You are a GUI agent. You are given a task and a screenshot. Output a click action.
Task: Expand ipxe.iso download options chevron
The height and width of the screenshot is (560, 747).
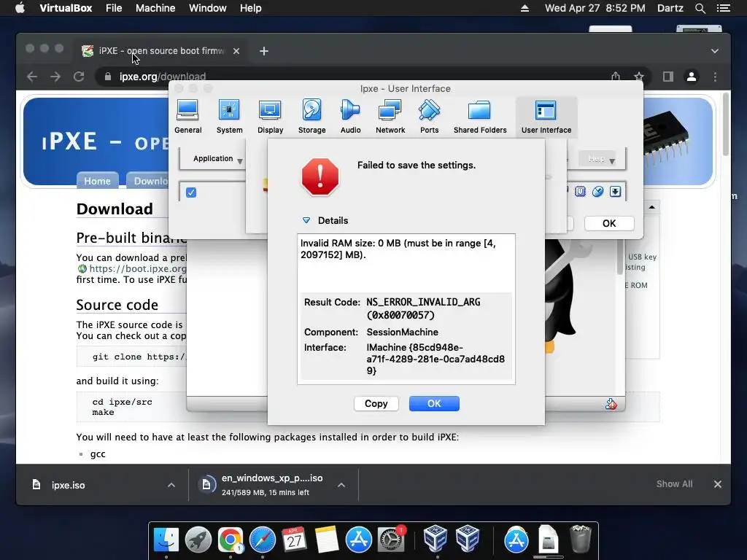coord(171,485)
